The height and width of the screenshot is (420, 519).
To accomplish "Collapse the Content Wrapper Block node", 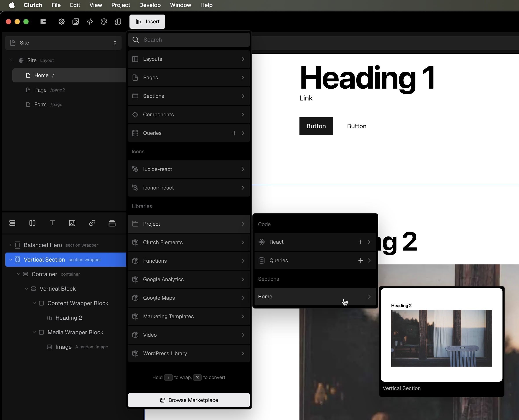I will pyautogui.click(x=34, y=303).
